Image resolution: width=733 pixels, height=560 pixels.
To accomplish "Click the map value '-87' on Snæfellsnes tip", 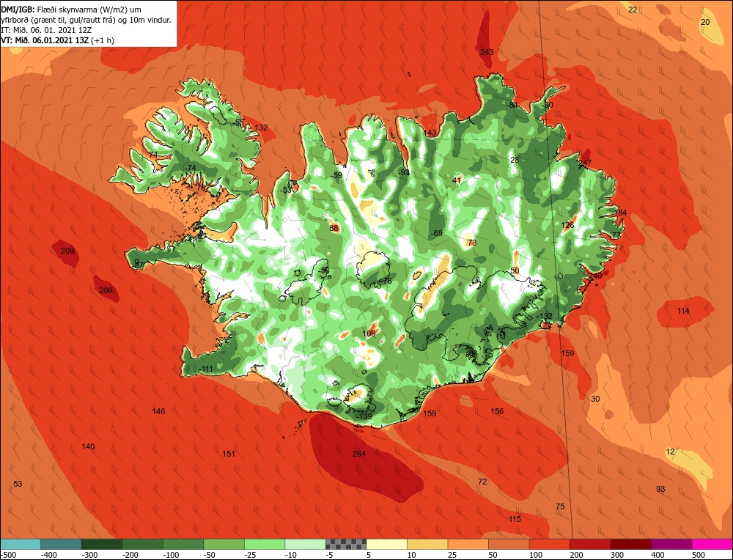I will [x=139, y=265].
